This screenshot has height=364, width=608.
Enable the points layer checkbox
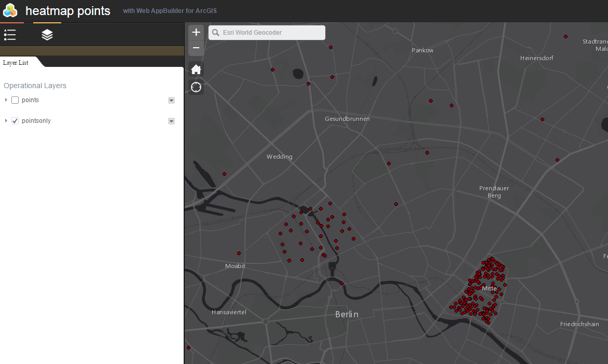[15, 100]
